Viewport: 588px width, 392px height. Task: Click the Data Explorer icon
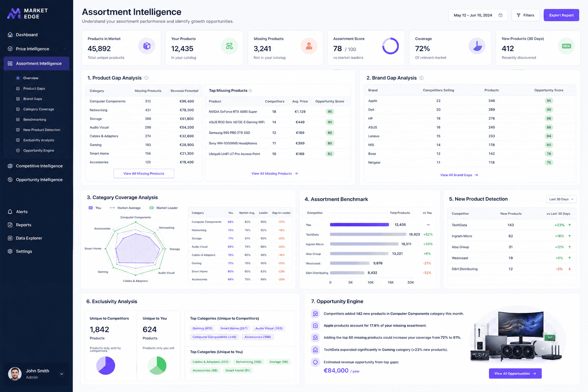10,238
